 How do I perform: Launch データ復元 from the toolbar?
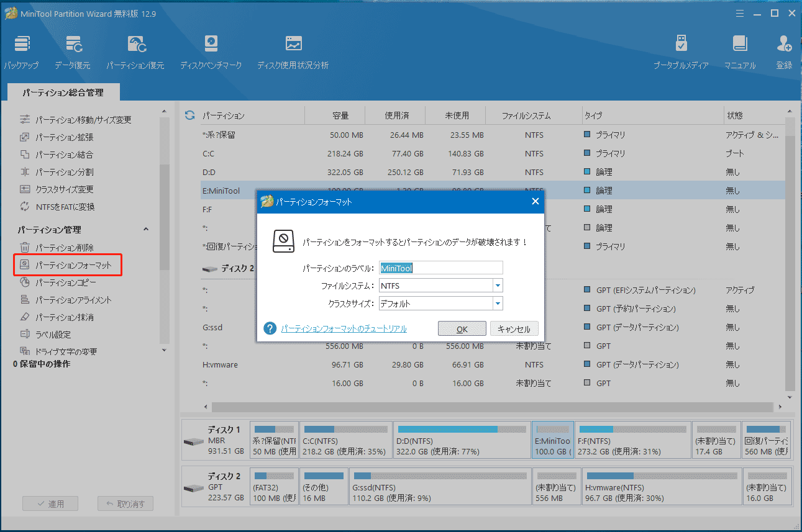point(72,52)
